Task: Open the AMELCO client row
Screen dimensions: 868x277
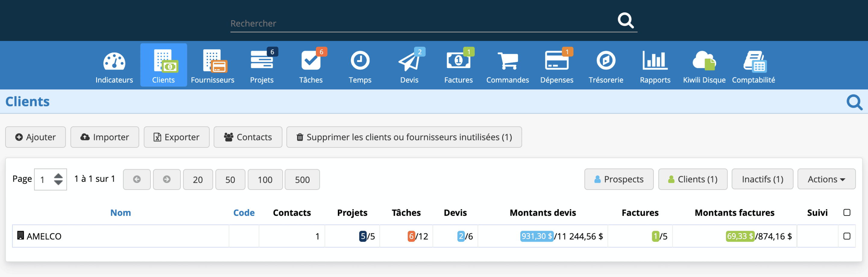Action: 44,236
